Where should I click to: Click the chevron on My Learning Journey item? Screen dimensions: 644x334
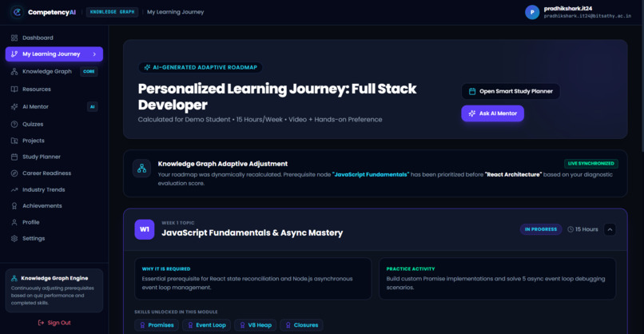pyautogui.click(x=94, y=54)
